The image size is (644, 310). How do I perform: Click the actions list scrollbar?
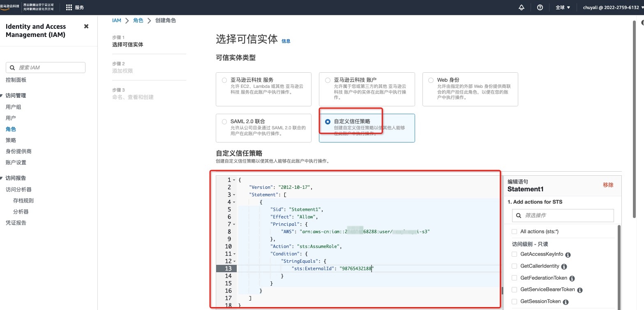[x=619, y=267]
